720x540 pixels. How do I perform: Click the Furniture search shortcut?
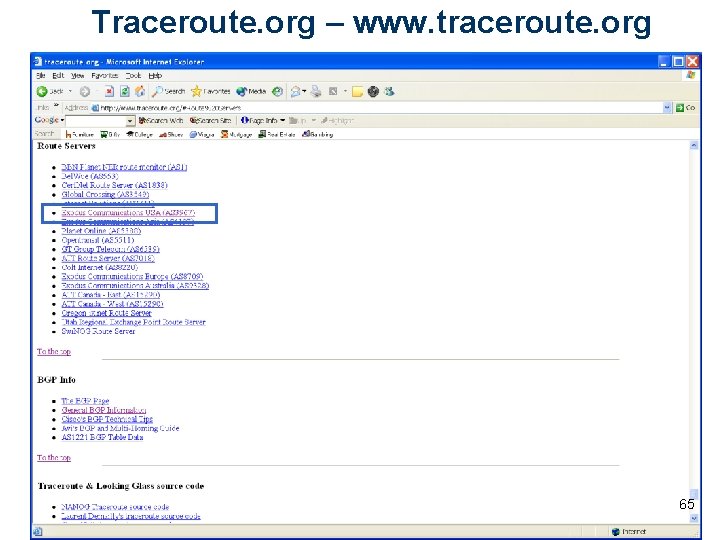[79, 134]
